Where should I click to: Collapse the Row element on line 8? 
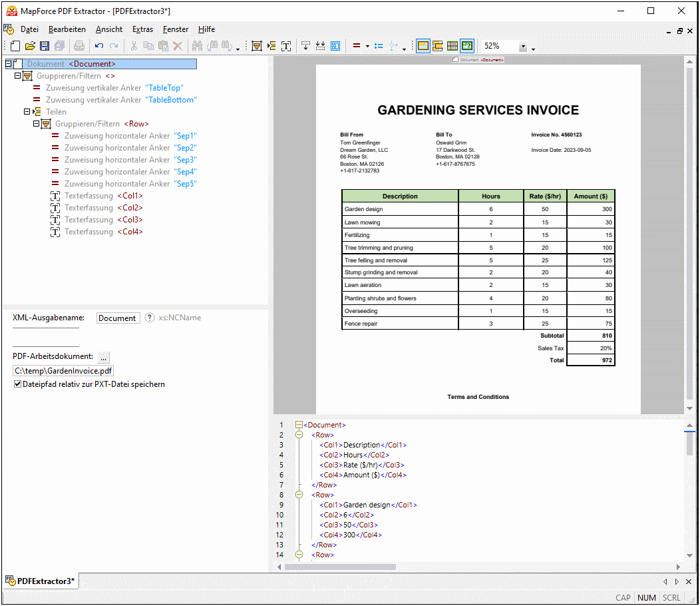point(299,495)
